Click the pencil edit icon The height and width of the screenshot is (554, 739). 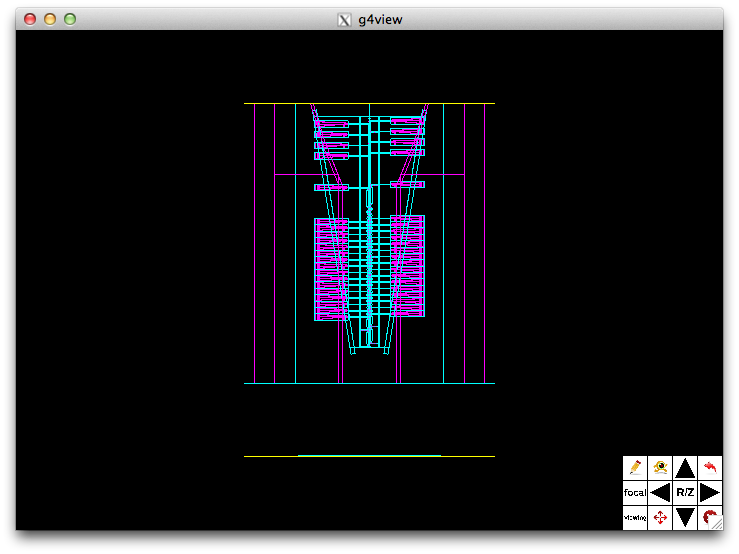pos(634,467)
